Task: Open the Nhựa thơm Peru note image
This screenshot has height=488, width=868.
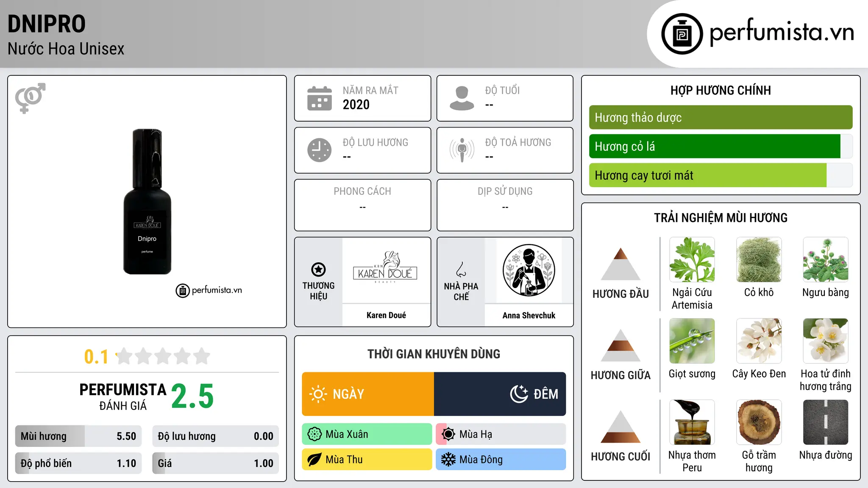Action: (692, 422)
